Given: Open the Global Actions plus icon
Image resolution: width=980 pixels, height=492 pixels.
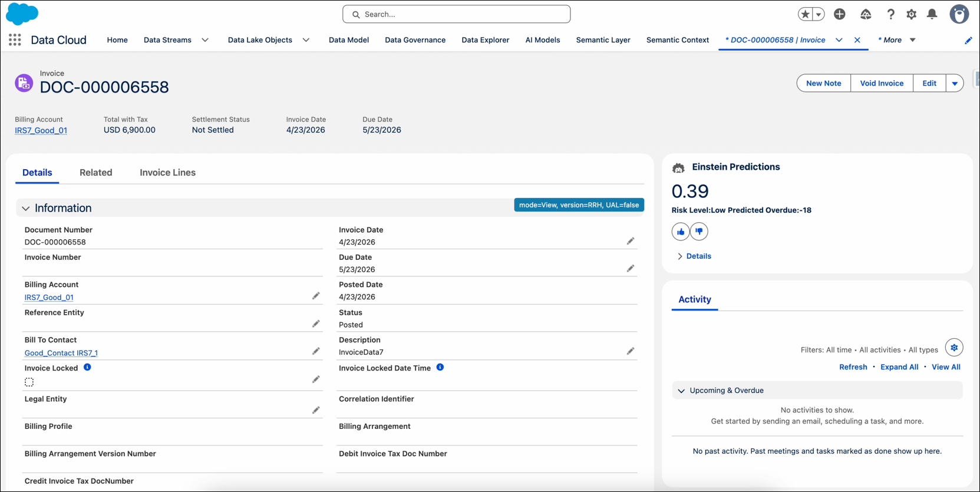Looking at the screenshot, I should tap(840, 14).
